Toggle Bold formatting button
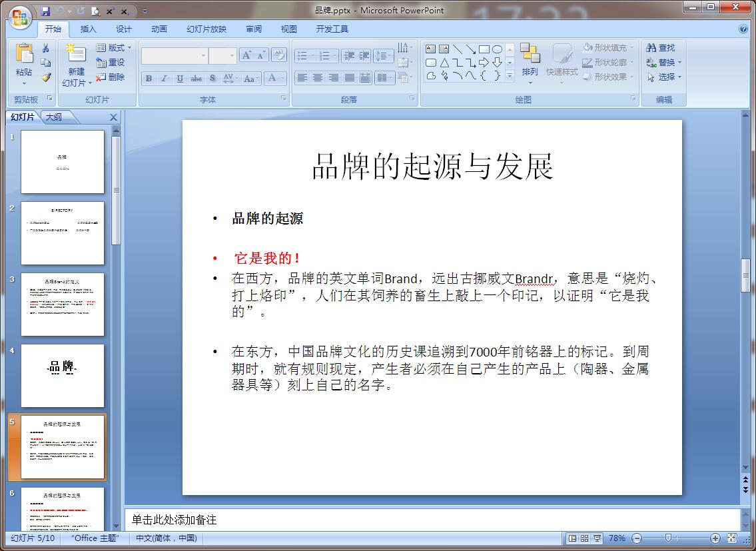The width and height of the screenshot is (756, 551). [149, 79]
